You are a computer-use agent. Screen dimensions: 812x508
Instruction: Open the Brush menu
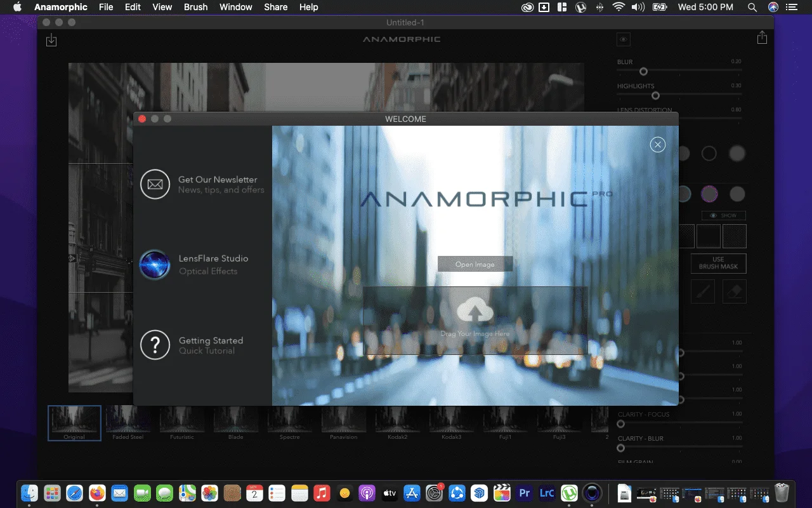click(x=195, y=7)
